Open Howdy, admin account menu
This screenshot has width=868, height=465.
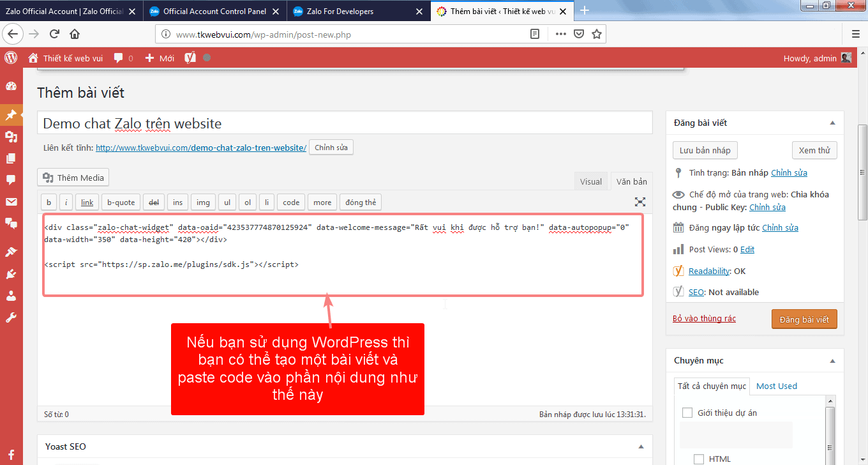[x=817, y=58]
